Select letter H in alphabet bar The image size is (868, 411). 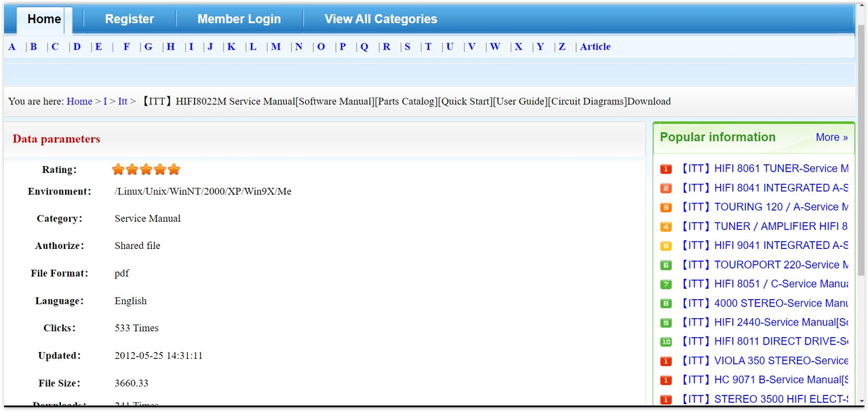(x=170, y=47)
